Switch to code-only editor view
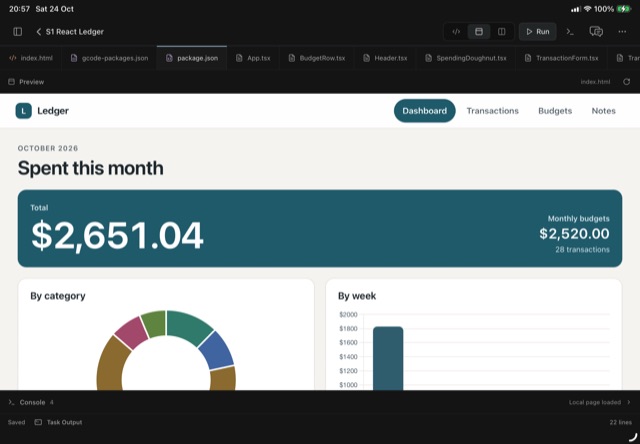Screen dimensions: 640x444 point(456,32)
